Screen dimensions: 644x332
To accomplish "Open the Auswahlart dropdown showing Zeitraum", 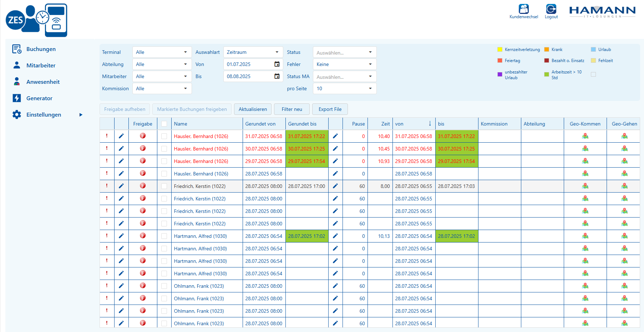I will (253, 52).
